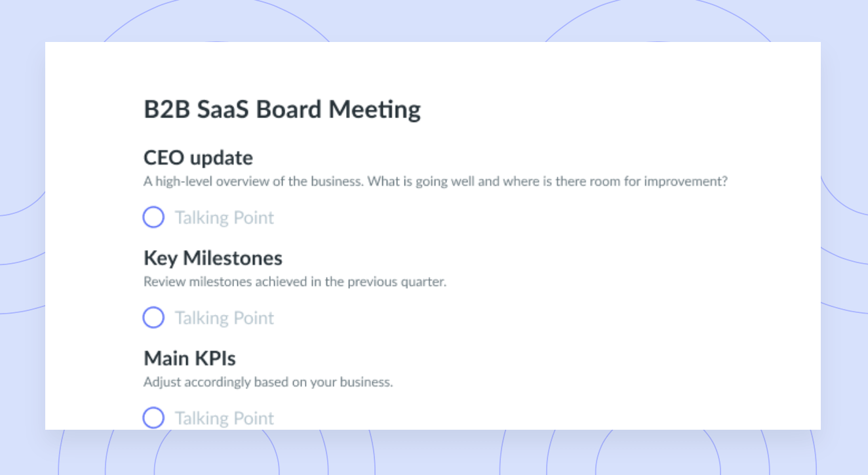Viewport: 868px width, 475px height.
Task: Select the Main KPIs heading
Action: click(x=189, y=359)
